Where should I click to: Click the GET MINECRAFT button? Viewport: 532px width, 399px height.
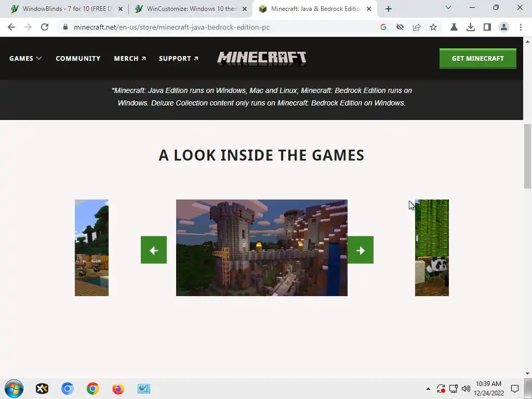[478, 58]
